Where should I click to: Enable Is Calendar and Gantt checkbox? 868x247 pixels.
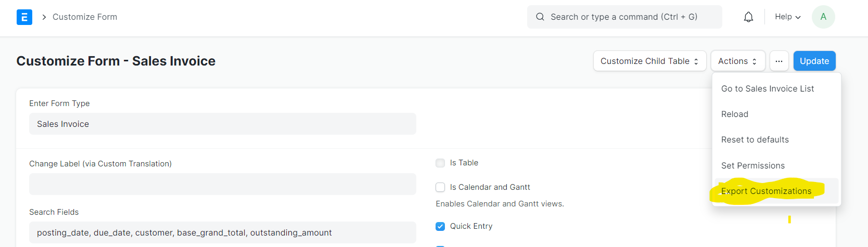click(440, 187)
